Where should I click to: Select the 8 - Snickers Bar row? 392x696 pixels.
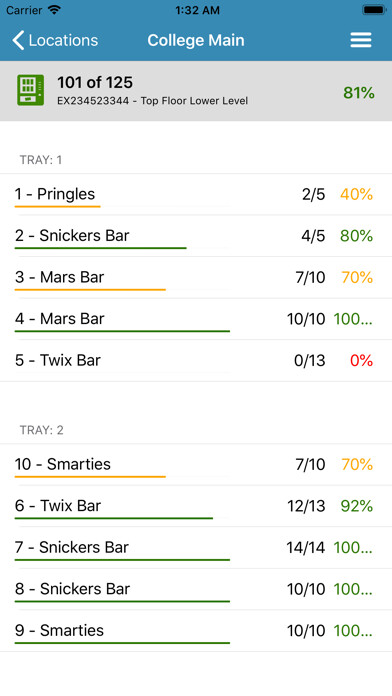click(196, 589)
